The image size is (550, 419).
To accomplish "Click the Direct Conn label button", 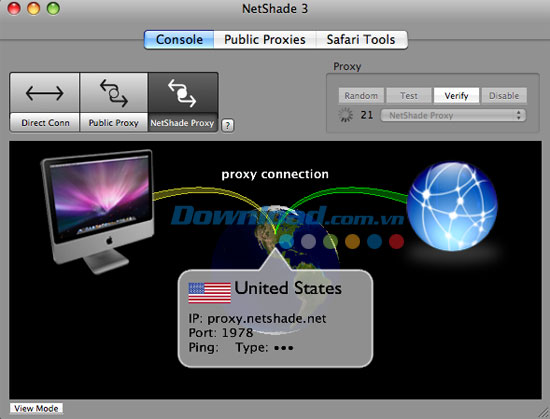I will (x=45, y=122).
